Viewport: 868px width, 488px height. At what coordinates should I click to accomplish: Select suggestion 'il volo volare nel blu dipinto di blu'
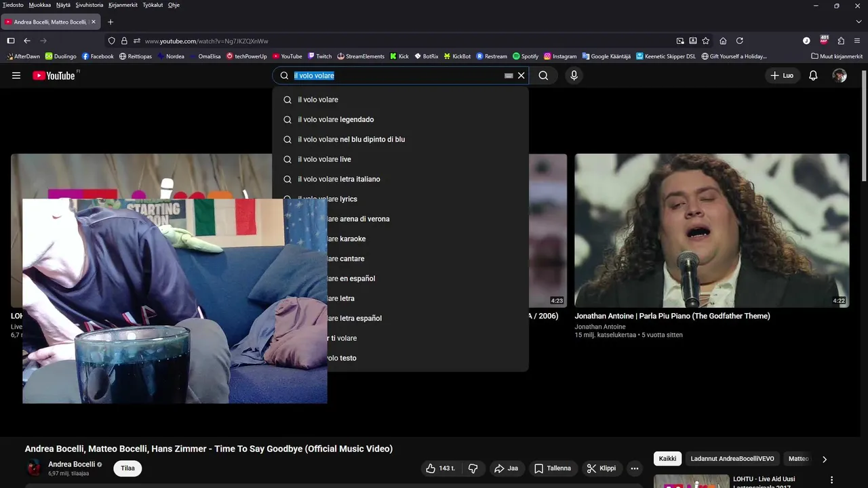(400, 139)
